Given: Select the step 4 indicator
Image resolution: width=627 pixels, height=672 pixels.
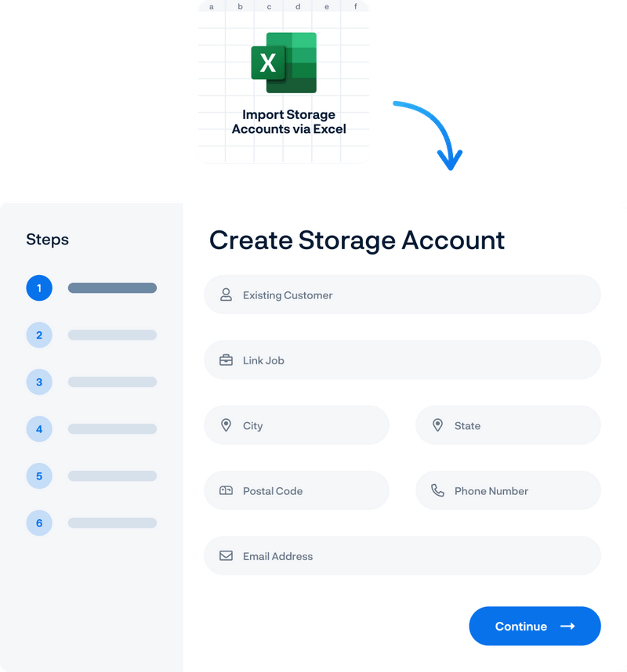Looking at the screenshot, I should pyautogui.click(x=39, y=428).
